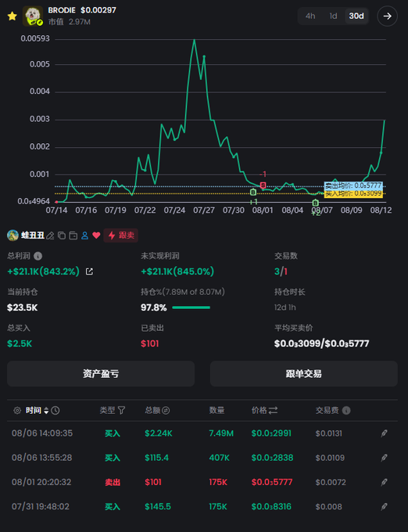The image size is (408, 532).
Task: Select the 买入均价 label on chart
Action: 353,194
